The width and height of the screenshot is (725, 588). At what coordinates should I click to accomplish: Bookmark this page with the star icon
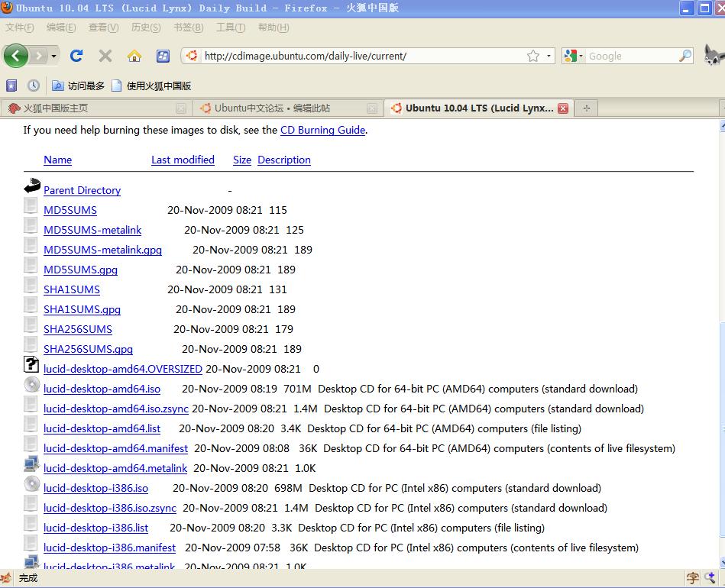tap(533, 56)
